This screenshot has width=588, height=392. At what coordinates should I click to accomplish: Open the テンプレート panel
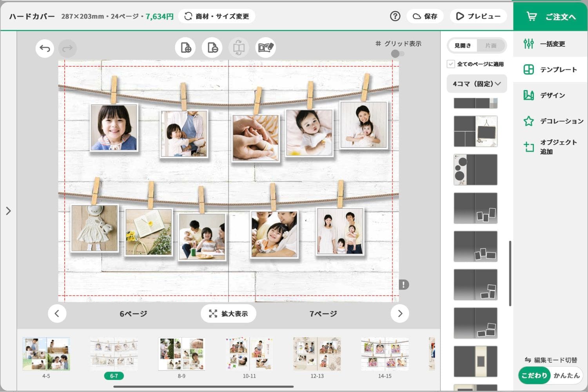(x=550, y=70)
